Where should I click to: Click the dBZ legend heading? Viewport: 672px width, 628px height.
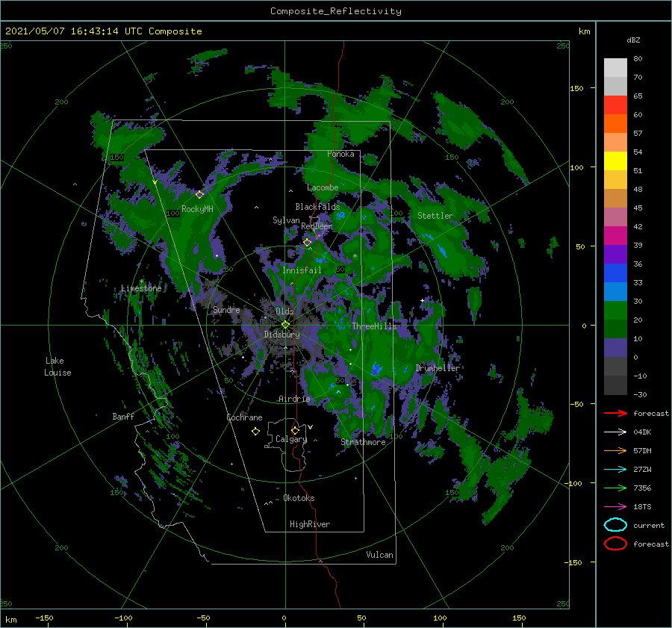click(633, 40)
